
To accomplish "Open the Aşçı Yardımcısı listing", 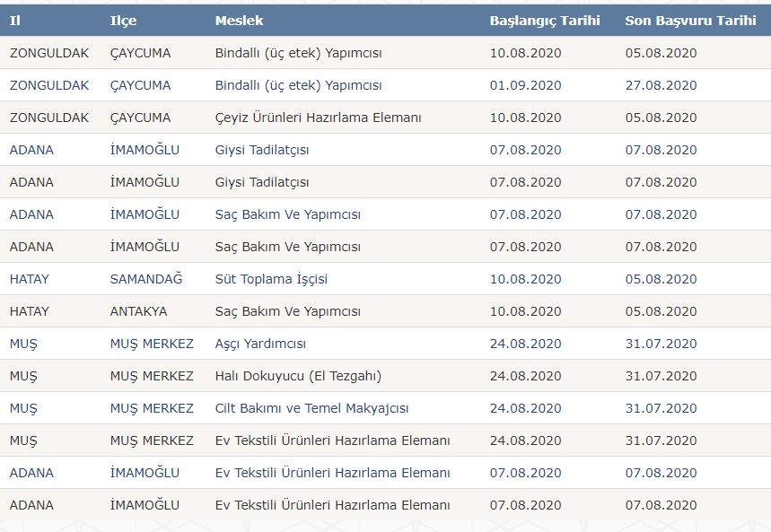I will 260,344.
